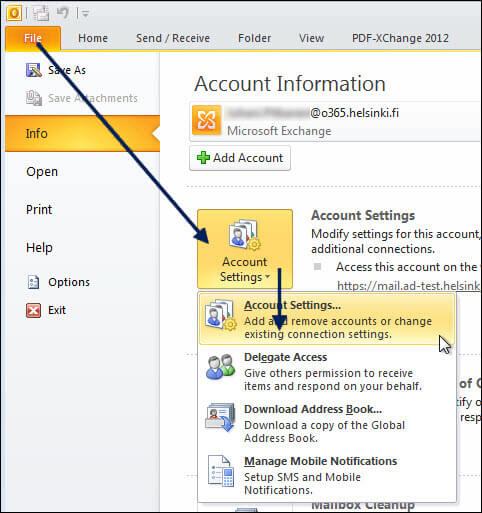This screenshot has width=482, height=513.
Task: Open the File tab
Action: [x=33, y=38]
